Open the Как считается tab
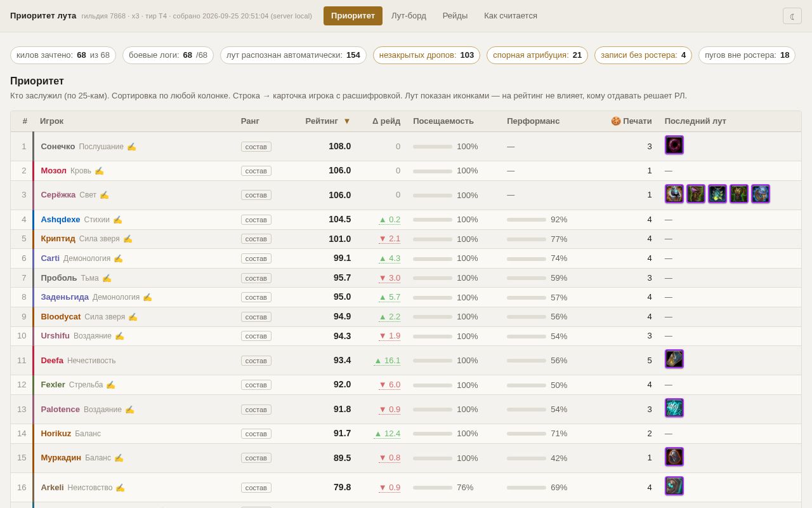The image size is (812, 508). click(511, 16)
